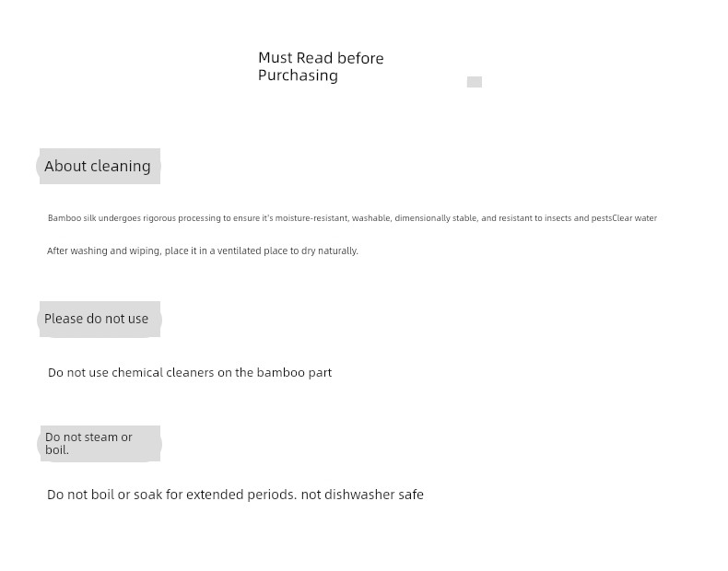Viewport: 728px width, 571px height.
Task: Click 'Do not boil or soak' text
Action: pos(105,495)
